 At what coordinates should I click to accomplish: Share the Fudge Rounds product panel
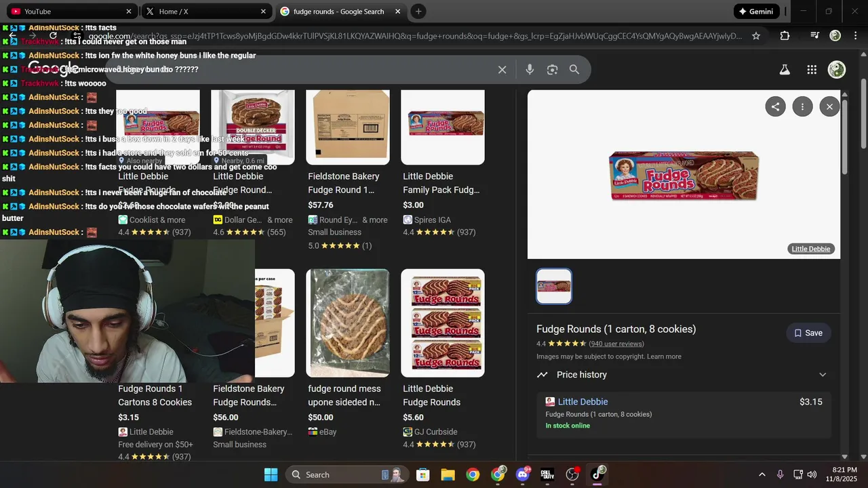tap(775, 106)
